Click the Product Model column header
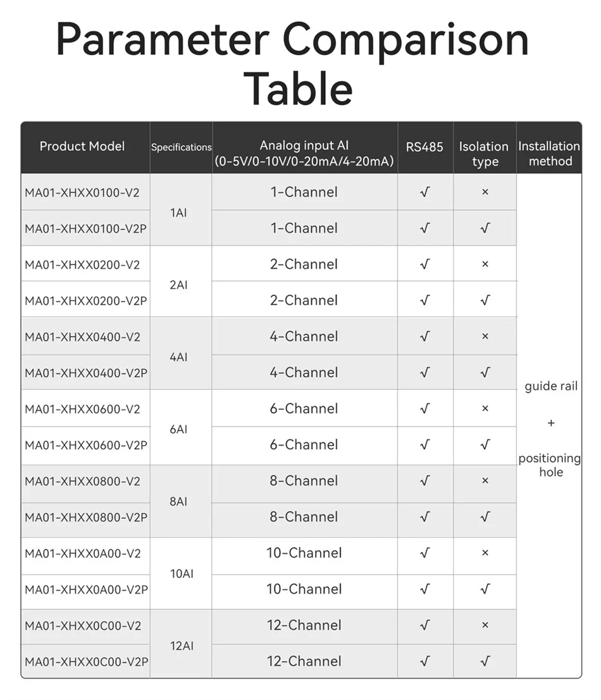Image resolution: width=601 pixels, height=700 pixels. 82,146
